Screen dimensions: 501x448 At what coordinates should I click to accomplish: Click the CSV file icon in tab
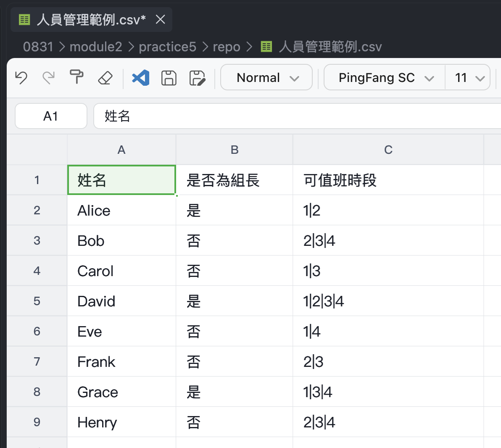24,20
